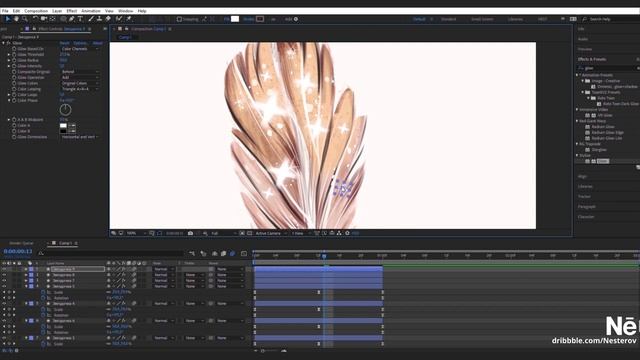640x360 pixels.
Task: Take a snapshot with camera icon
Action: pos(190,233)
